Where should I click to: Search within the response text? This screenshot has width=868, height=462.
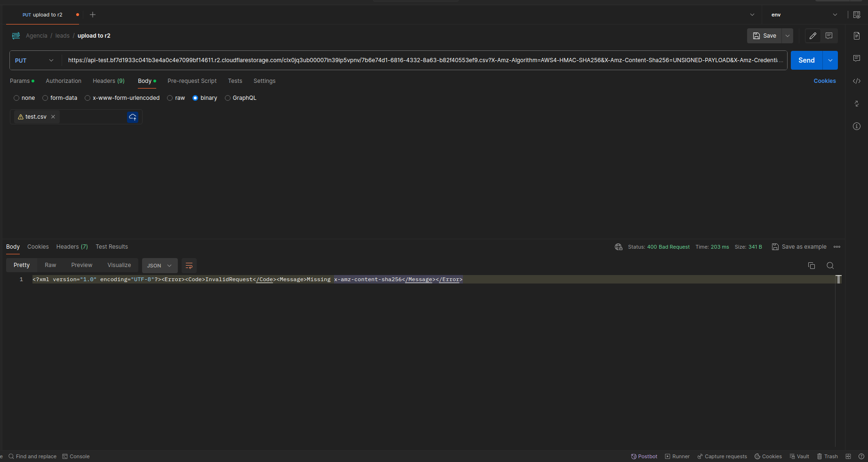click(x=830, y=265)
